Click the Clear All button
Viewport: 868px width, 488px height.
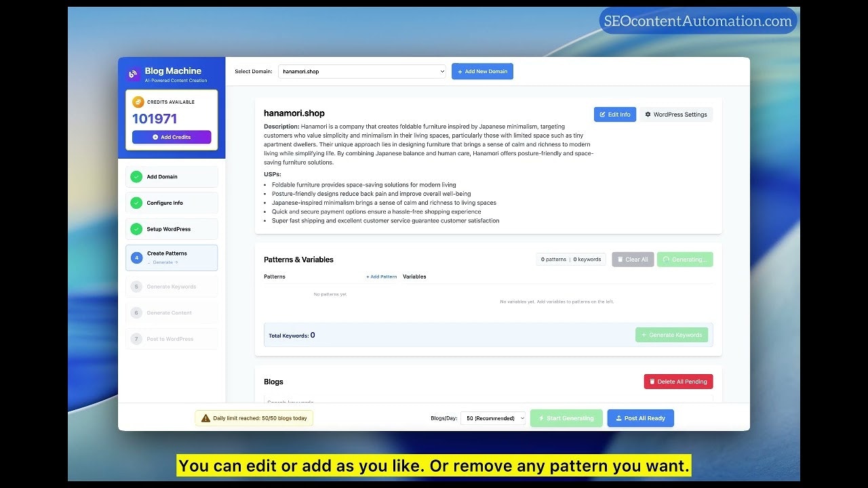(x=633, y=260)
